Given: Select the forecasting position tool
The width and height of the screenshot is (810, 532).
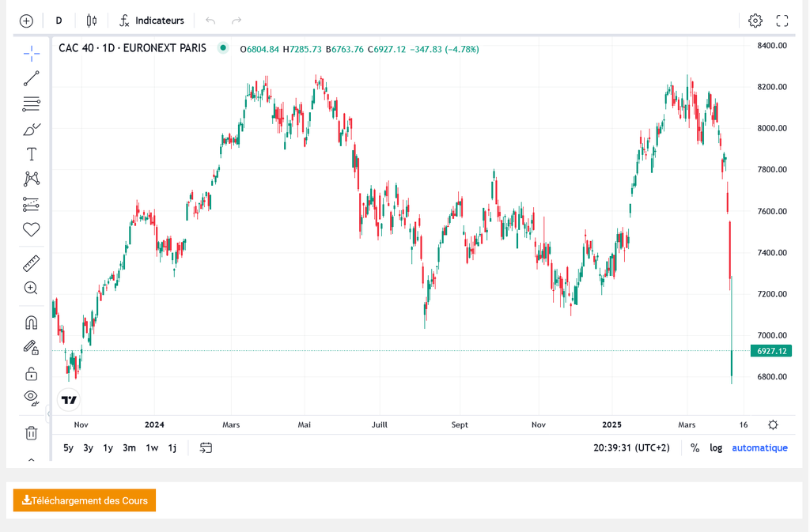Looking at the screenshot, I should [32, 204].
